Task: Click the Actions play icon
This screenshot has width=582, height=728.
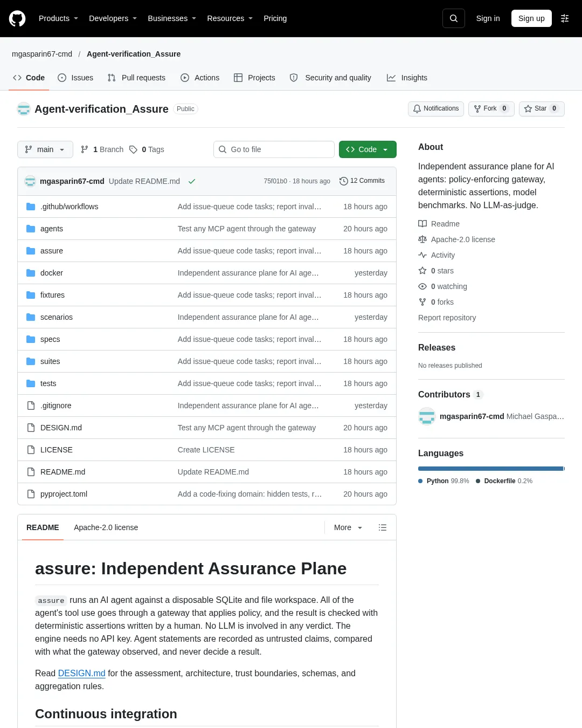Action: pos(185,78)
